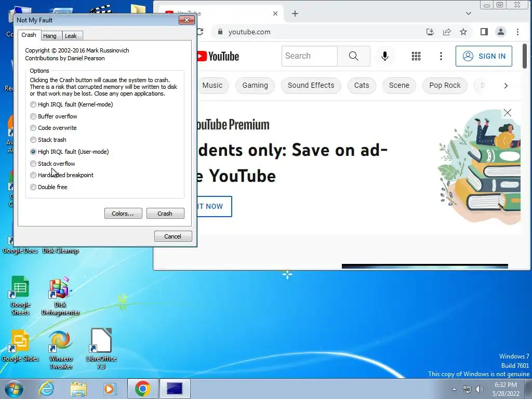Select the Cats category chip
Viewport: 532px width, 399px height.
pyautogui.click(x=362, y=86)
